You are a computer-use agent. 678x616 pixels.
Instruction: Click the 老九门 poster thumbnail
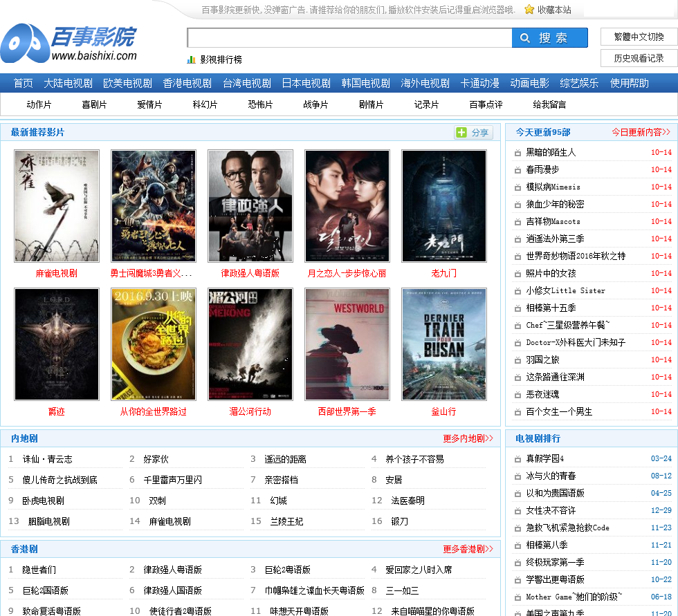tap(444, 206)
